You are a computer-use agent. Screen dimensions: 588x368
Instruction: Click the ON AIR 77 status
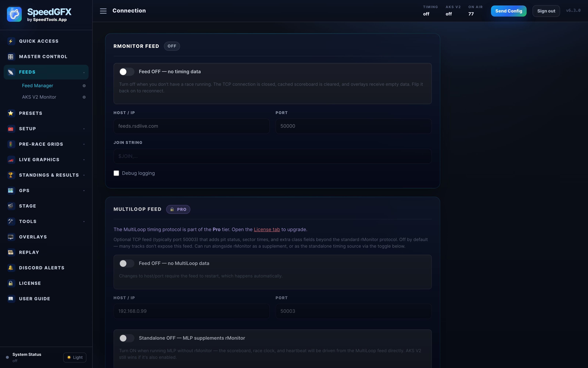pos(476,11)
